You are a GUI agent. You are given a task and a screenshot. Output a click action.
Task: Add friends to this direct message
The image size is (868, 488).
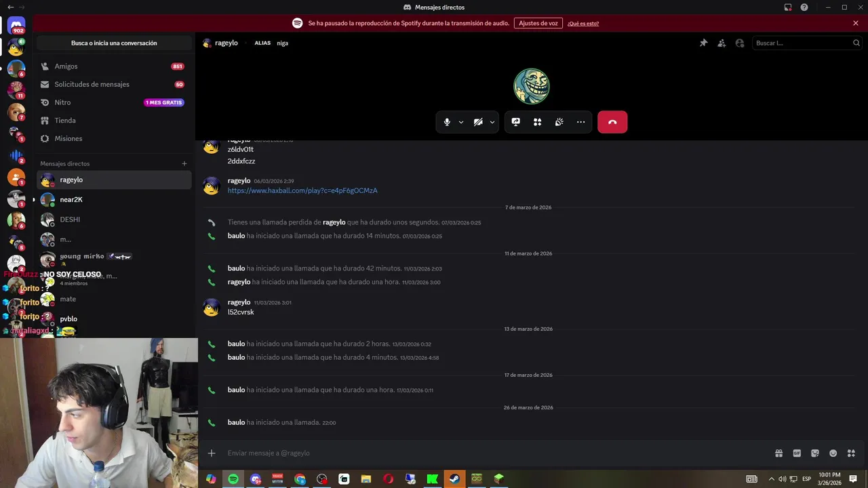click(722, 43)
